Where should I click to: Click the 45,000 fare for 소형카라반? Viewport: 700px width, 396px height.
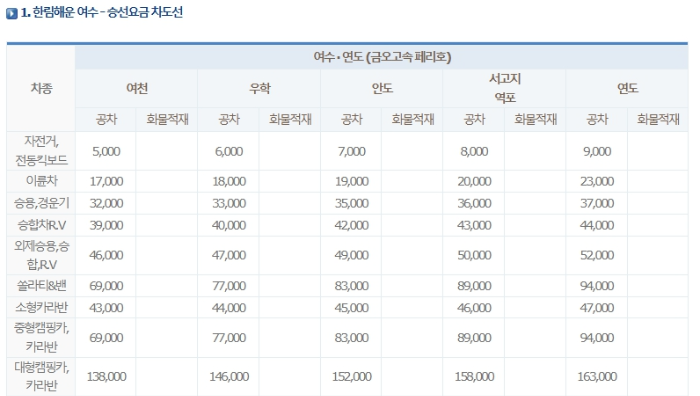point(351,308)
